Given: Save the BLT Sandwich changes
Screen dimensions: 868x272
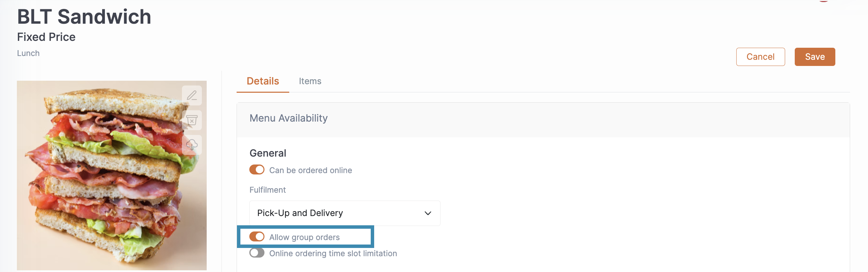Looking at the screenshot, I should pyautogui.click(x=815, y=57).
